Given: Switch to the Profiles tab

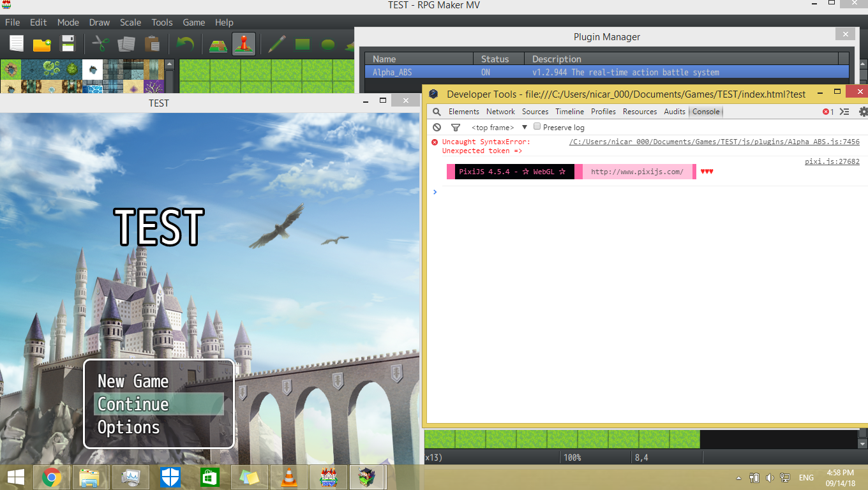Looking at the screenshot, I should tap(604, 112).
